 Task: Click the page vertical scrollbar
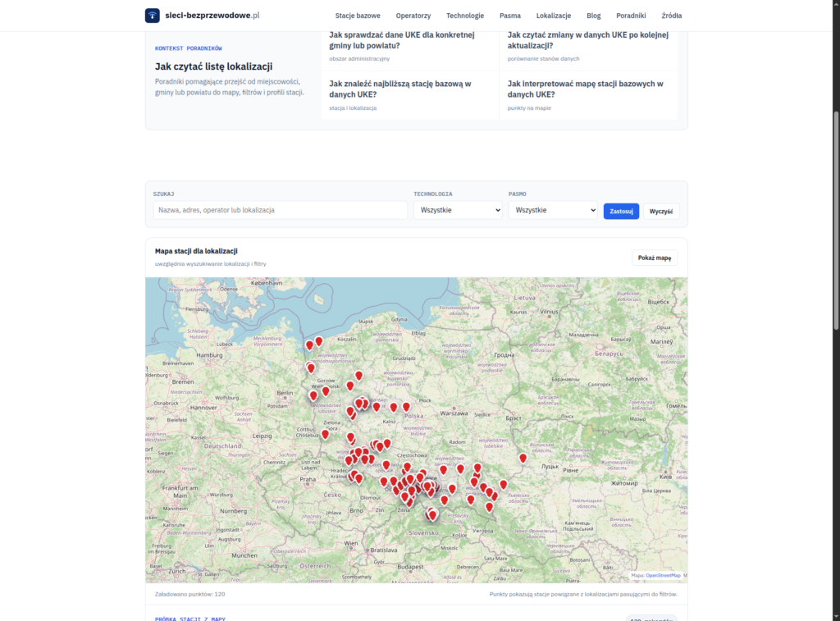836,220
